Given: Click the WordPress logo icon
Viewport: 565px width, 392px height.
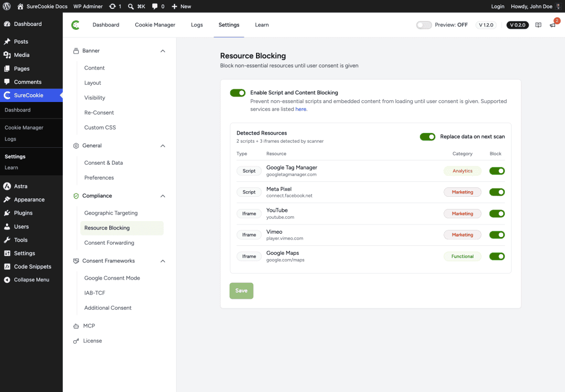Looking at the screenshot, I should click(x=7, y=6).
